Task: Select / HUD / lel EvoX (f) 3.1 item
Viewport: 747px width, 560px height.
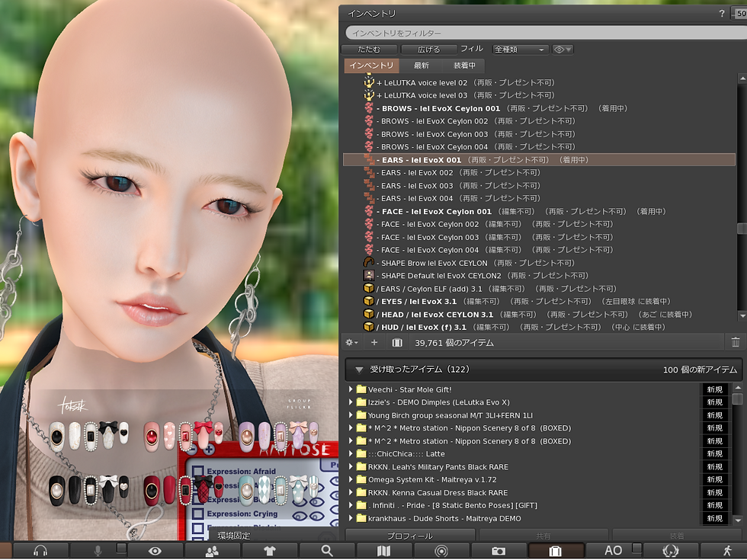Action: point(540,327)
